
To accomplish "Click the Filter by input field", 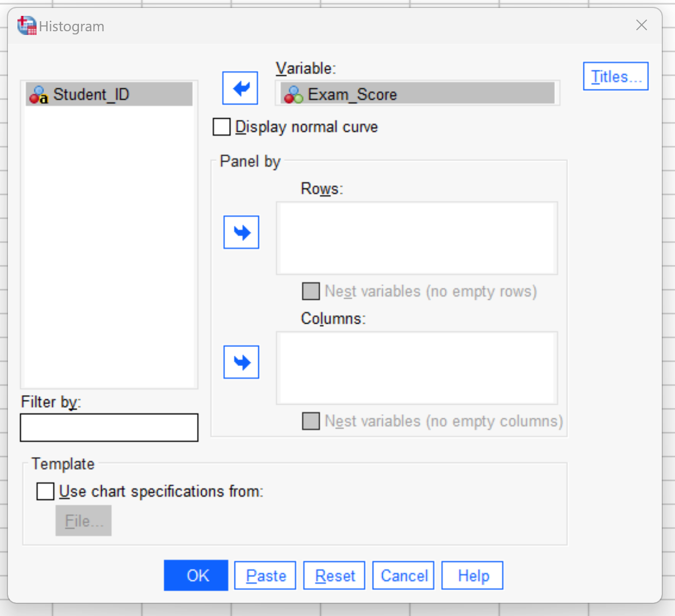I will [x=109, y=427].
